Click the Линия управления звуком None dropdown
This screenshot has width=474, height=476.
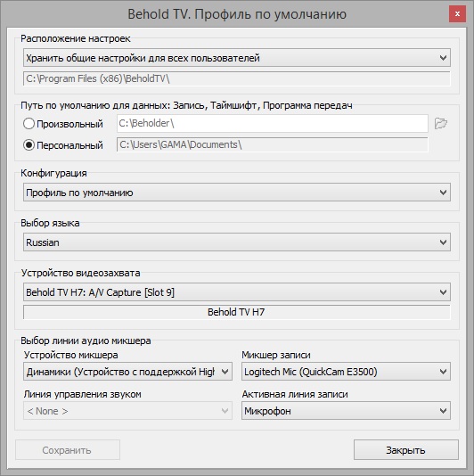[x=127, y=411]
